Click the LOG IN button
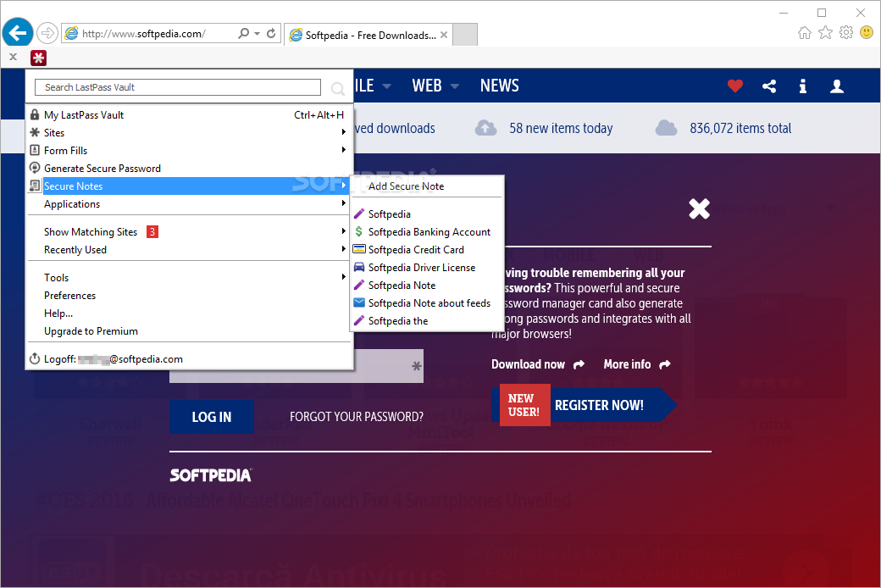The height and width of the screenshot is (588, 881). pos(212,417)
